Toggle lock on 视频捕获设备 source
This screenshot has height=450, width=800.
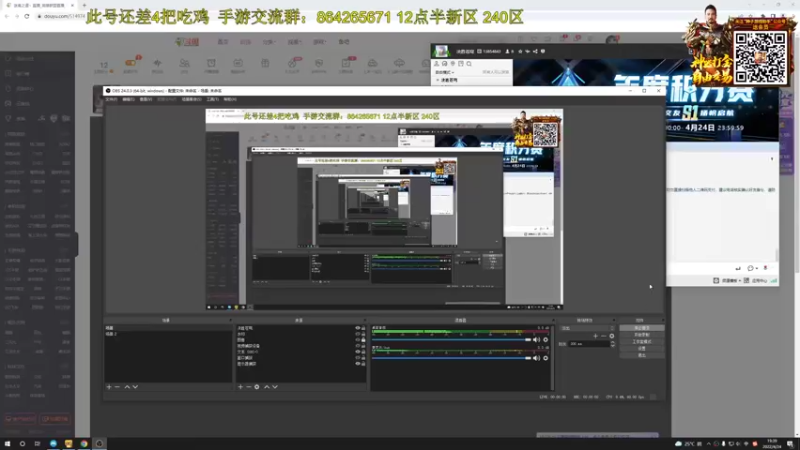click(x=363, y=346)
